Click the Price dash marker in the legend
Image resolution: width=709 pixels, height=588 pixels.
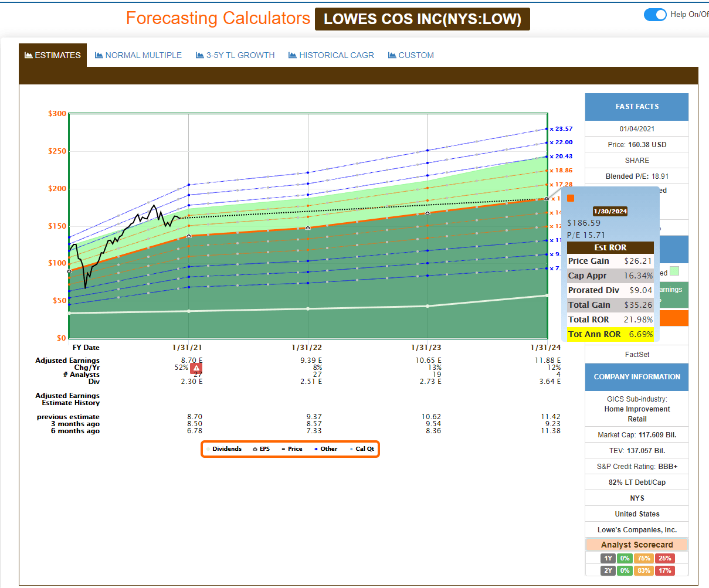[x=284, y=448]
